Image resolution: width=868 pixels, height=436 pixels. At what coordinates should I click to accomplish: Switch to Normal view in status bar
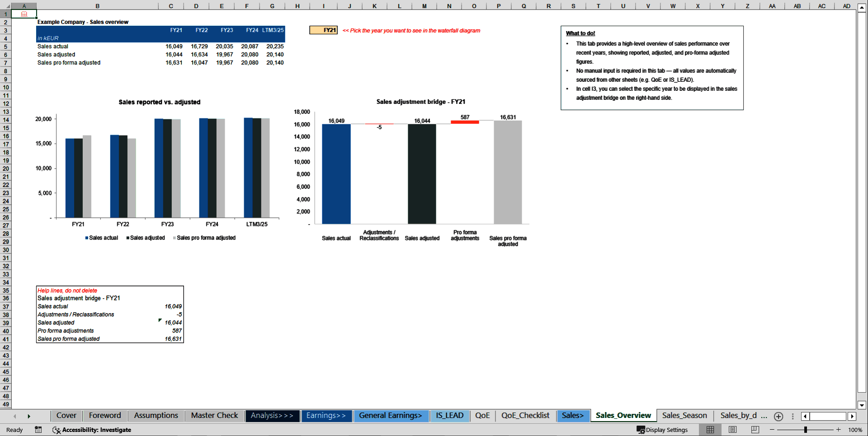click(x=710, y=430)
